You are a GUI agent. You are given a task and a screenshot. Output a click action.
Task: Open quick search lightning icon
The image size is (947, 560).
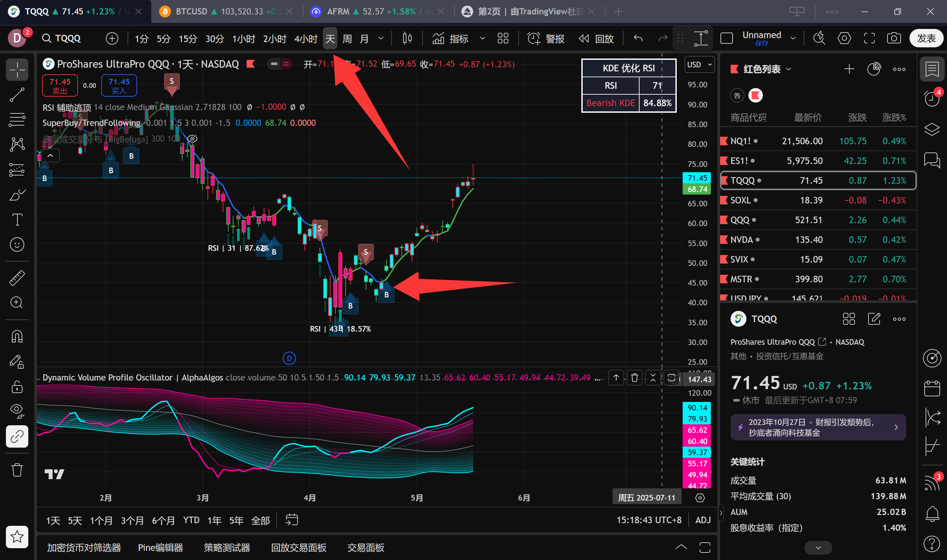click(x=819, y=38)
